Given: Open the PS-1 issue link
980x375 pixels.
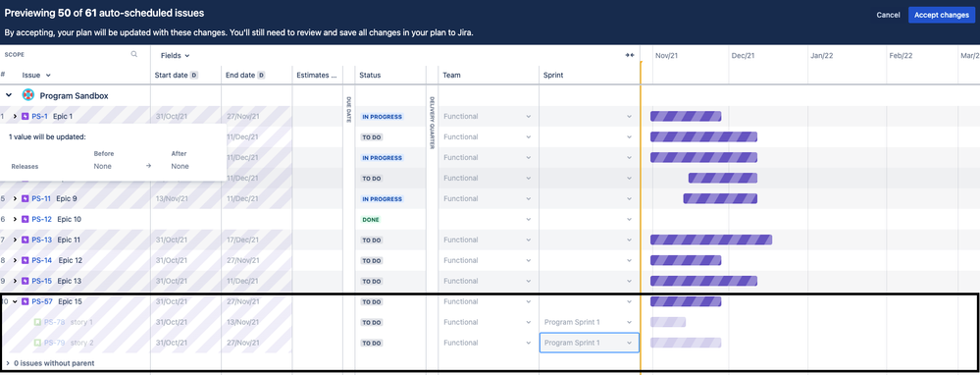Looking at the screenshot, I should tap(39, 116).
